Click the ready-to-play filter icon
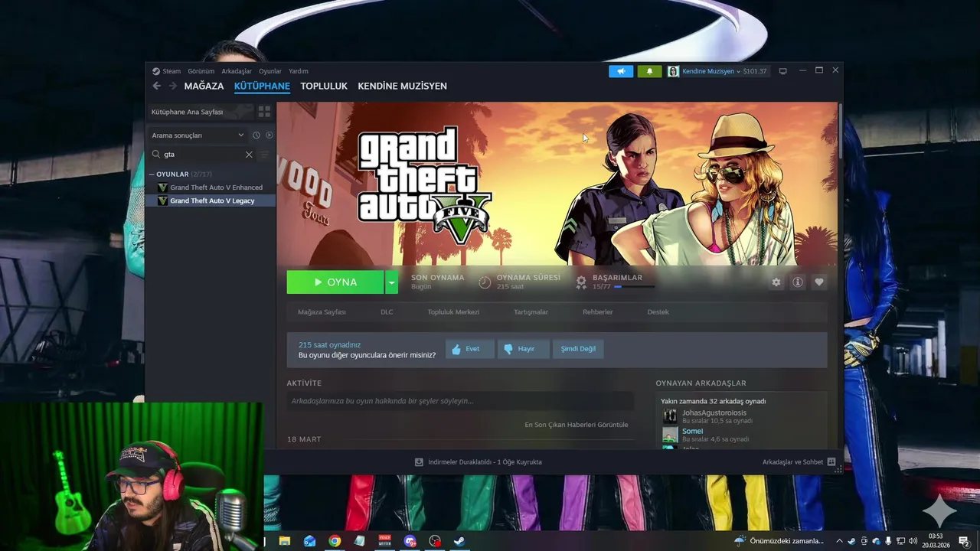This screenshot has height=551, width=980. coord(269,135)
